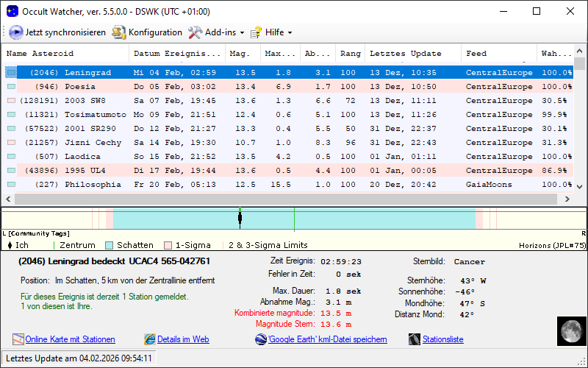This screenshot has height=368, width=588.
Task: Click the Add-ins tools icon
Action: [195, 32]
